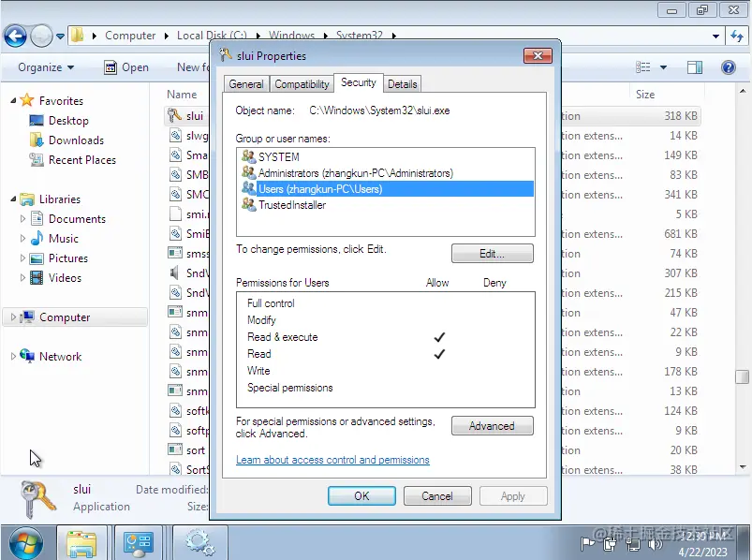Click the file list scroll up arrow
752x560 pixels.
coord(743,91)
